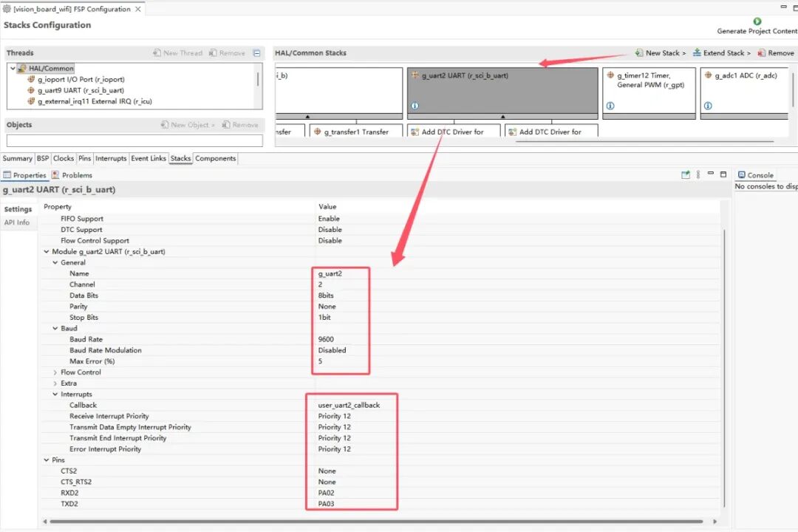Click New Object in Objects panel
This screenshot has height=532, width=798.
[x=188, y=125]
